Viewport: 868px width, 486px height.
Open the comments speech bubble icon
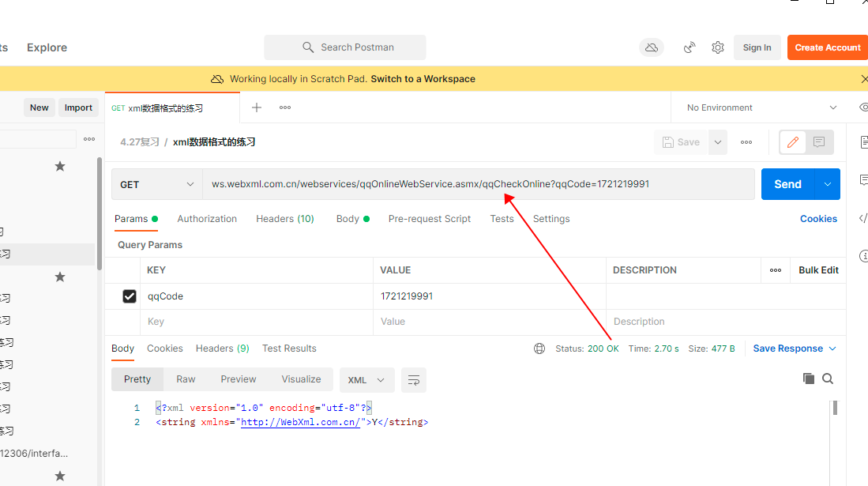pos(819,142)
